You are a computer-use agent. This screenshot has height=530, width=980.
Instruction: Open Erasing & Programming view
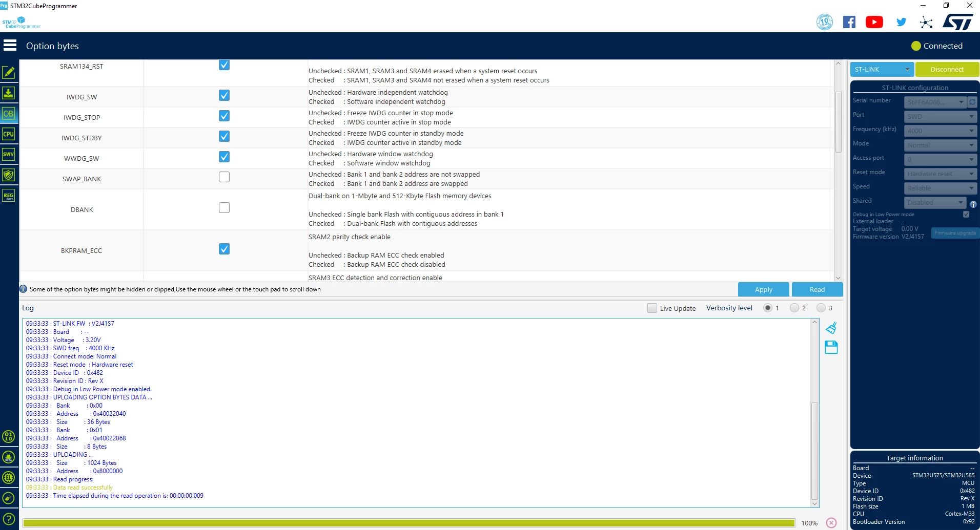click(x=9, y=93)
